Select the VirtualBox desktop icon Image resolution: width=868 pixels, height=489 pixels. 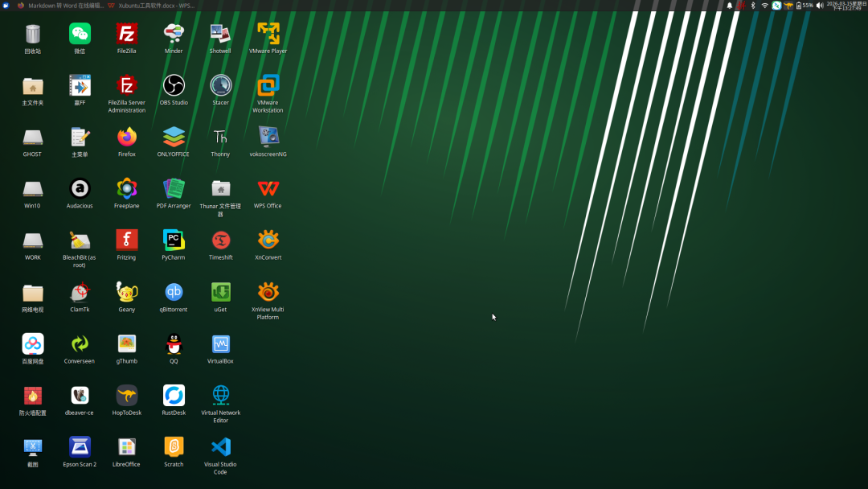point(220,349)
